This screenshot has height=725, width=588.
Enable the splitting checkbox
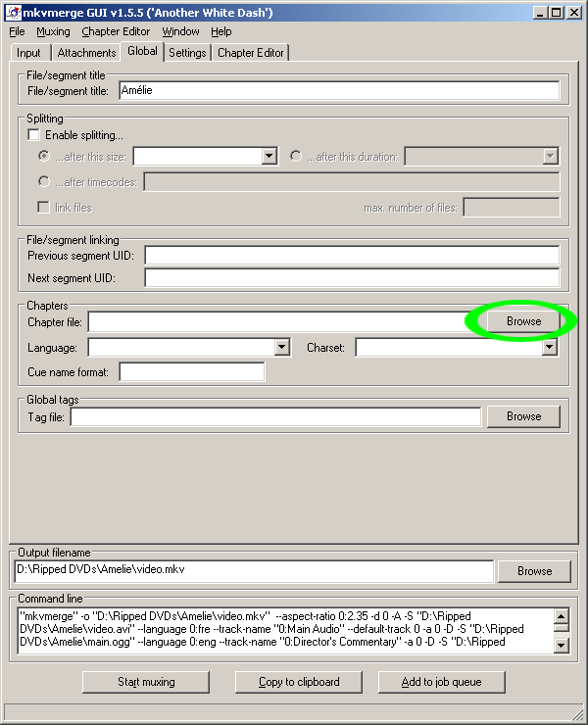pyautogui.click(x=33, y=134)
